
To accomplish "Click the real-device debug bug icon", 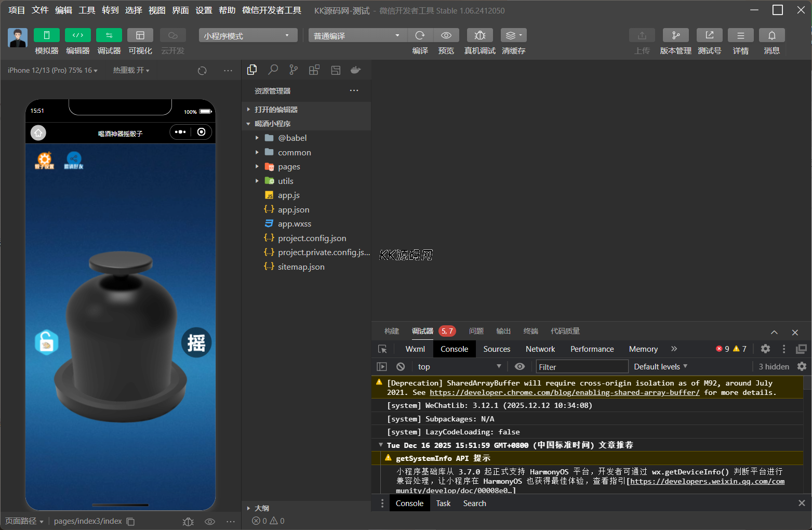I will 480,35.
